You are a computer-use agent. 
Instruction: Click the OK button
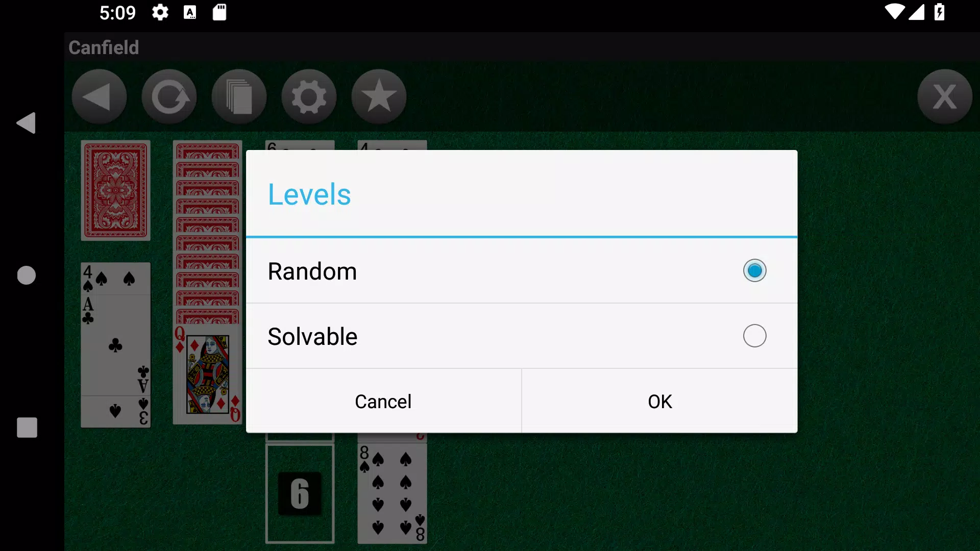pyautogui.click(x=659, y=401)
